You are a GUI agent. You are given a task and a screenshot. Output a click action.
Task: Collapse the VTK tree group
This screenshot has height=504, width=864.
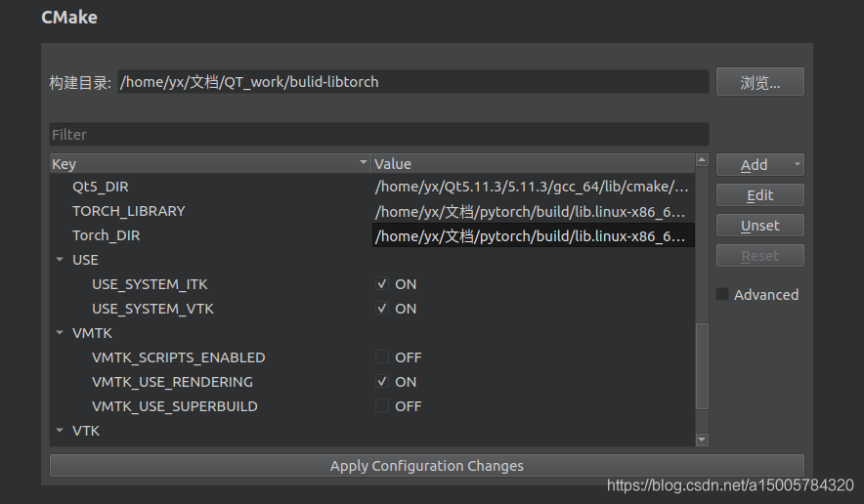click(60, 431)
